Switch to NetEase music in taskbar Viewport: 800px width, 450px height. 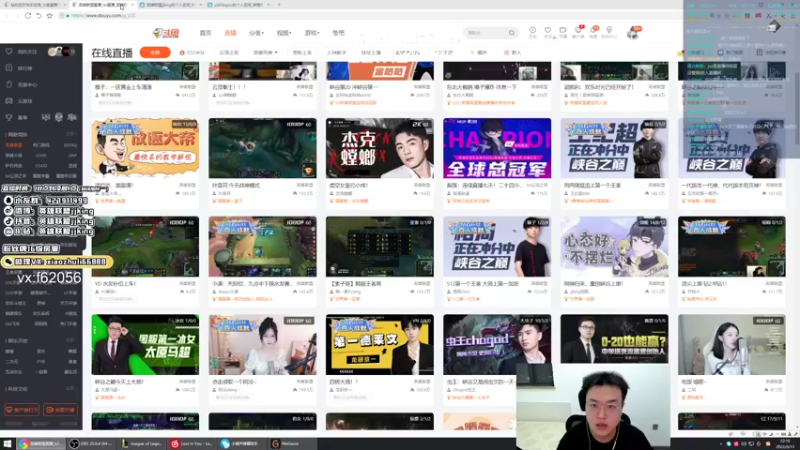[x=192, y=444]
